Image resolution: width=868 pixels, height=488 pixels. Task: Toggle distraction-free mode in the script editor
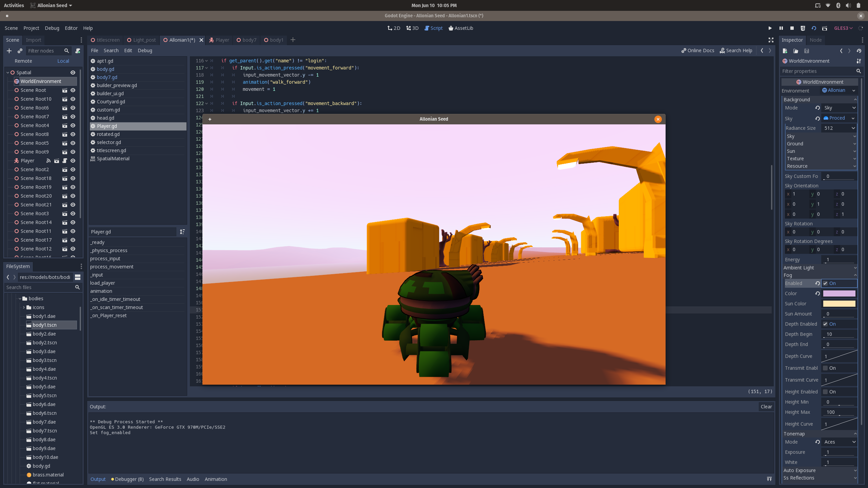tap(771, 40)
